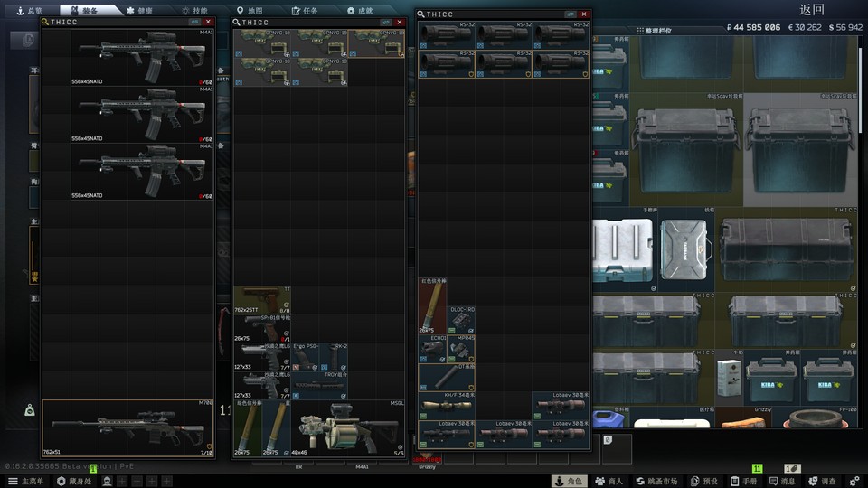
Task: Click the dollar balance 56 942
Action: pyautogui.click(x=845, y=27)
